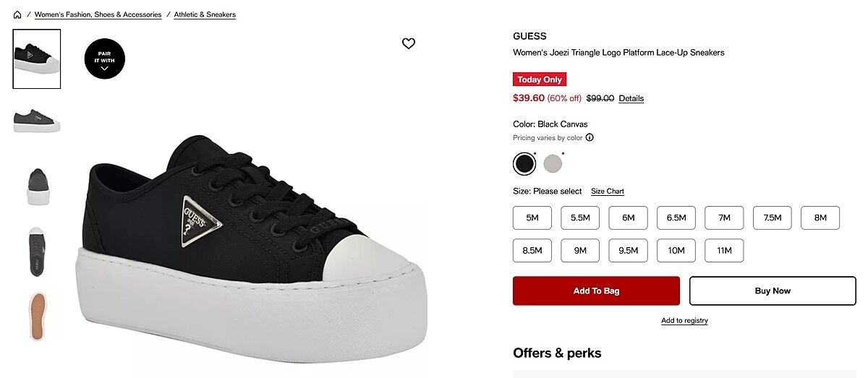Select size 7.5M
This screenshot has width=868, height=378.
pos(773,218)
